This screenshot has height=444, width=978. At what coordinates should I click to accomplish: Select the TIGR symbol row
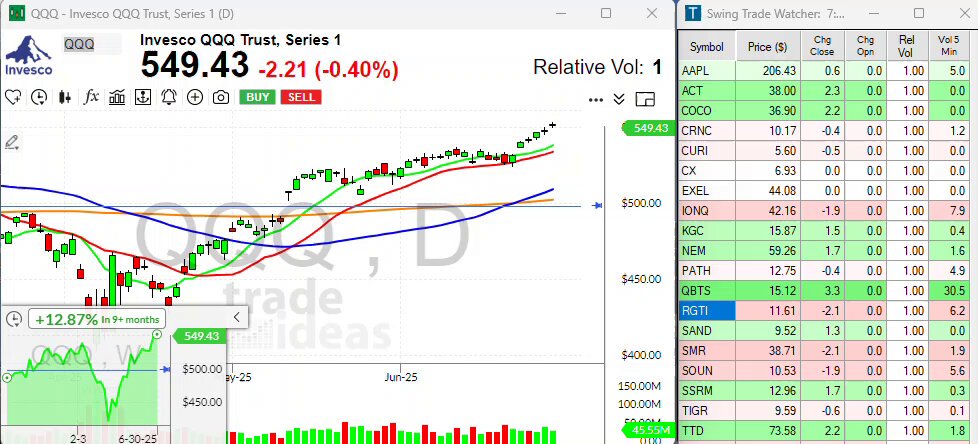[x=825, y=410]
